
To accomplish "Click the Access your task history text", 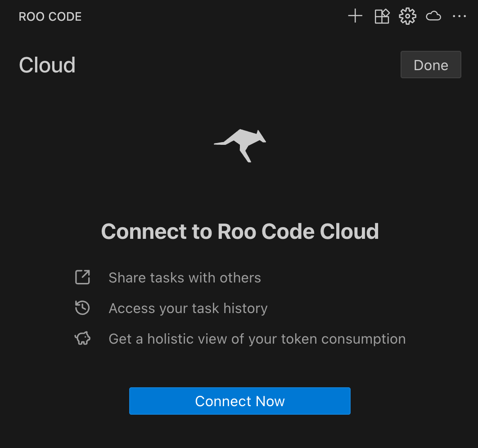I will tap(188, 308).
